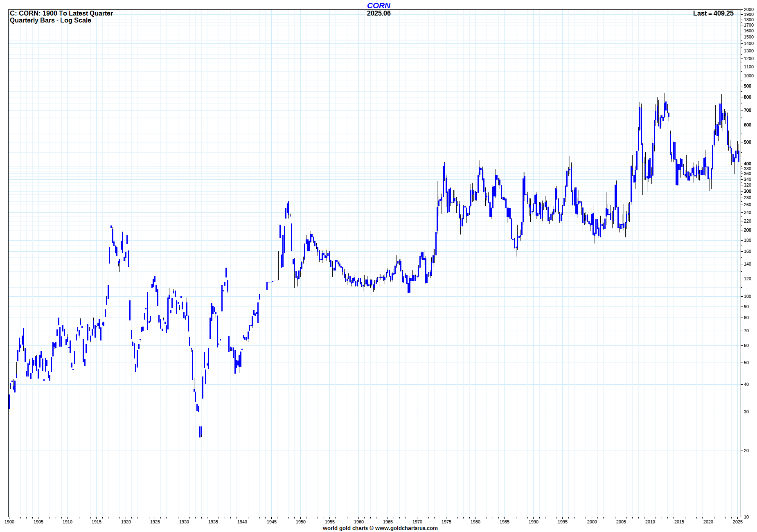Click the 50 price axis label
The image size is (757, 532).
point(746,363)
